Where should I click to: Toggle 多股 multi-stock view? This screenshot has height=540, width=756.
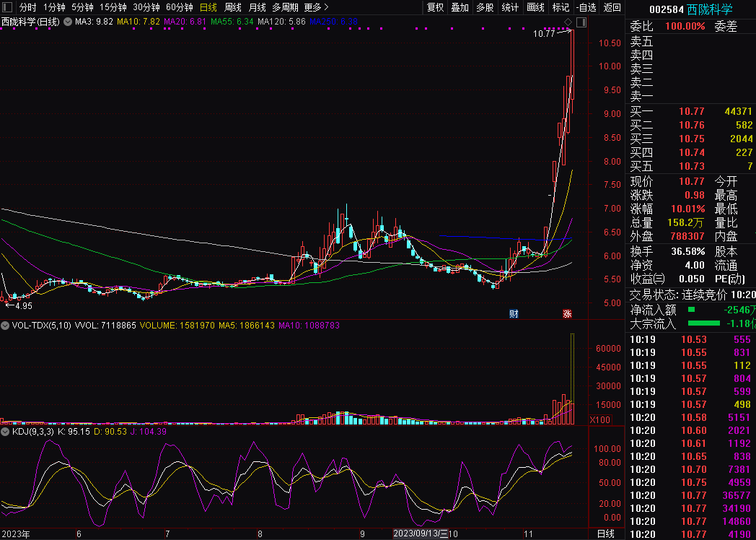pos(485,7)
